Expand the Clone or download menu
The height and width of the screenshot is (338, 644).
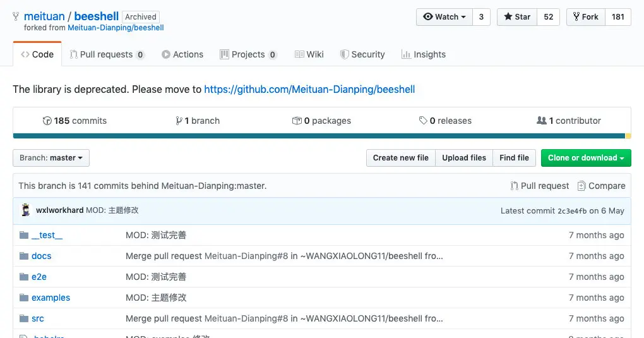(586, 158)
